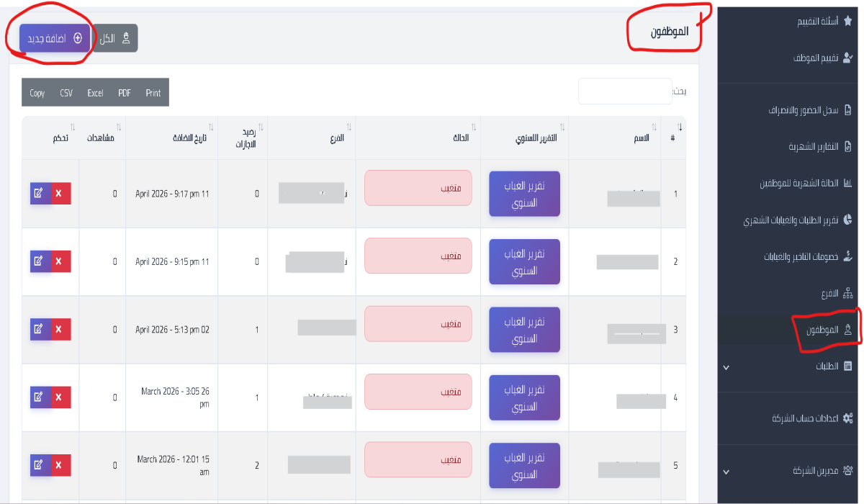
Task: Open تقرير الغياب السنوي for the first employee
Action: pos(524,193)
